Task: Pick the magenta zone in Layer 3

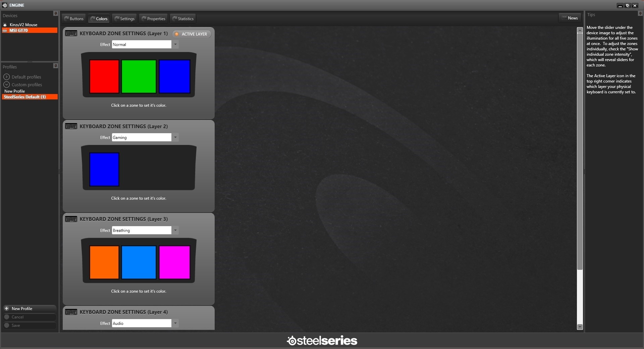Action: click(x=174, y=262)
